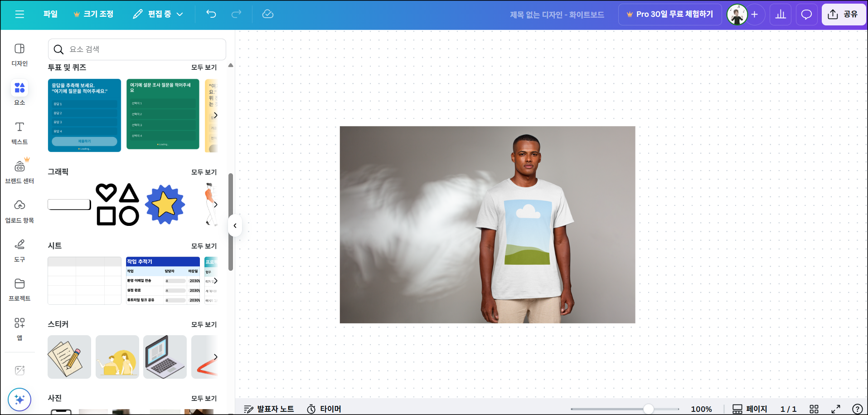Adjust the zoom slider handle

[x=649, y=409]
